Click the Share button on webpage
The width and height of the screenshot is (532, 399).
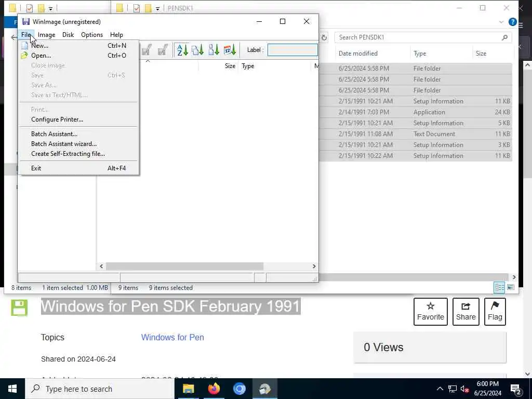(x=466, y=312)
